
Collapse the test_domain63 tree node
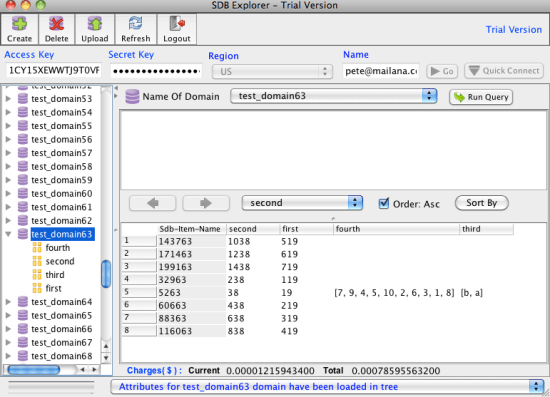(8, 234)
